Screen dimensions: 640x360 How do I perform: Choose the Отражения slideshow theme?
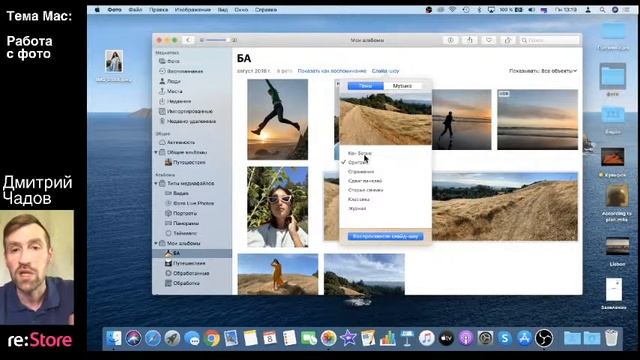(361, 171)
